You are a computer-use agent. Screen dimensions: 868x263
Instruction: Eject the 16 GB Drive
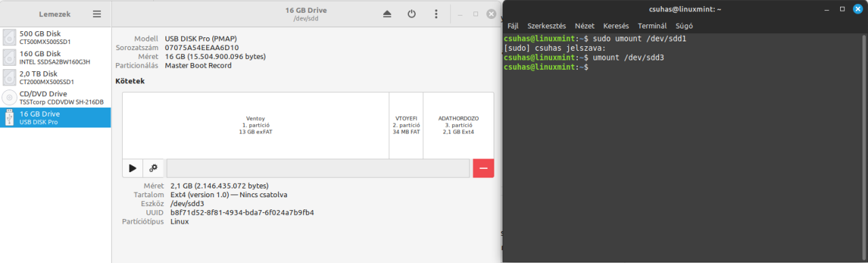point(387,14)
